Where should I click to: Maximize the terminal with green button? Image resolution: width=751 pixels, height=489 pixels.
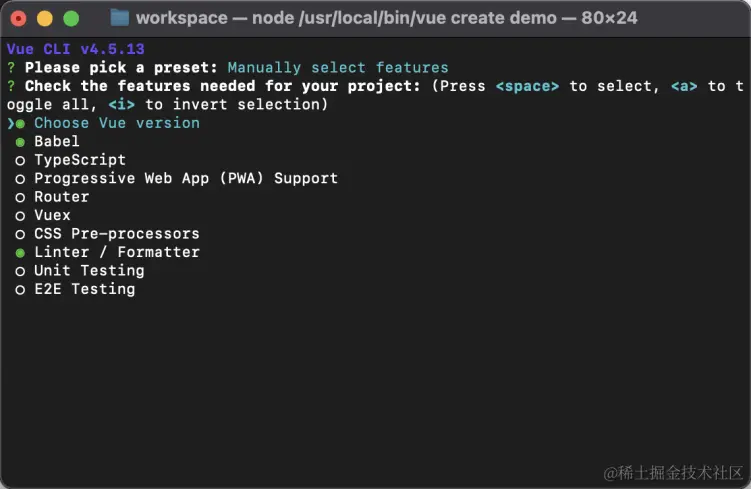click(x=71, y=19)
